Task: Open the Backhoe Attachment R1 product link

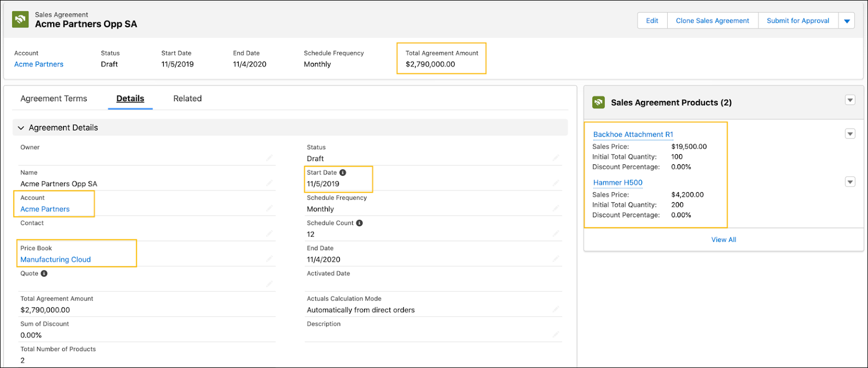Action: click(633, 135)
